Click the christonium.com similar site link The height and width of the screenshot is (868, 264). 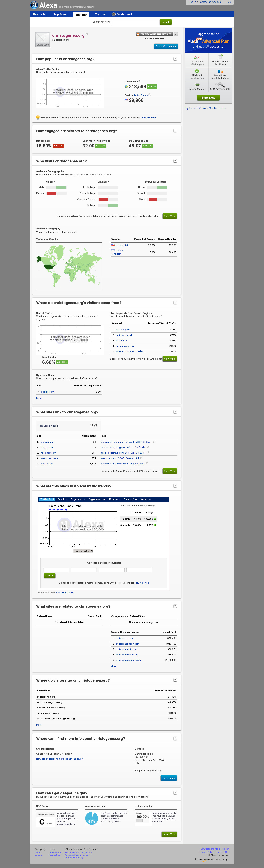coord(124,638)
